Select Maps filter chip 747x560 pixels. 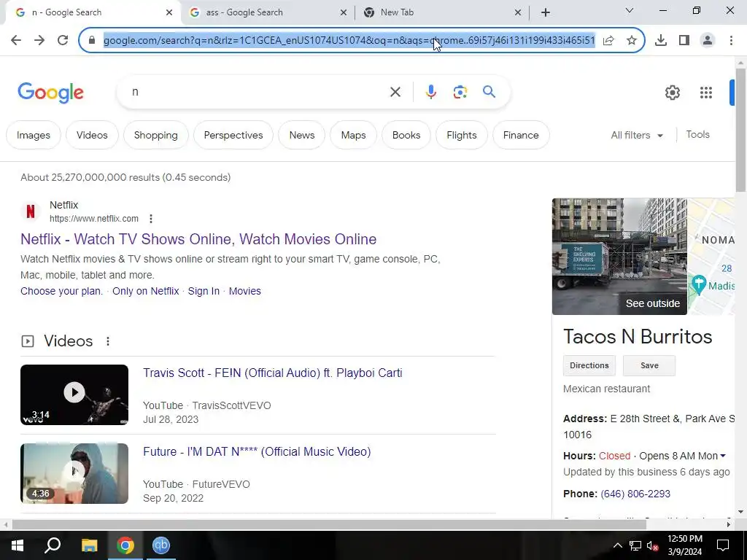[x=354, y=135]
